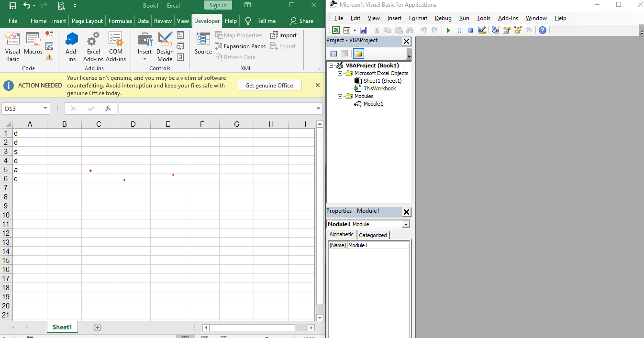Viewport: 644px width, 338px height.
Task: Open the Name Box dropdown arrow
Action: (45, 109)
